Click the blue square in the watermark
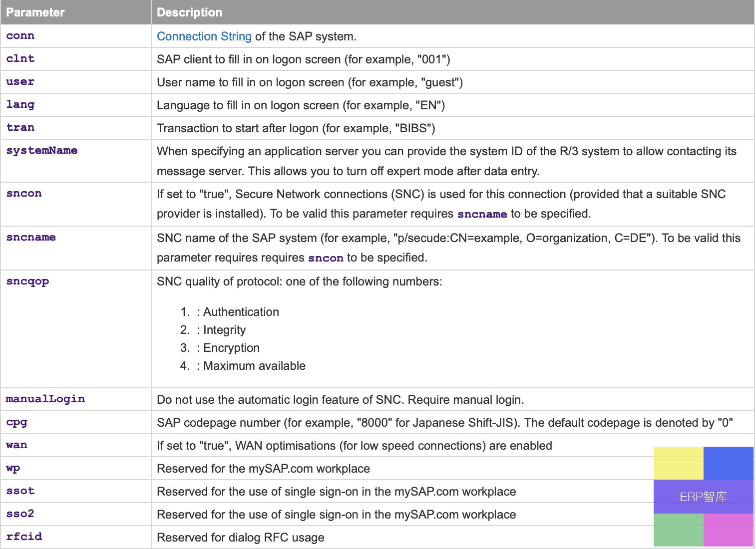 (x=729, y=463)
